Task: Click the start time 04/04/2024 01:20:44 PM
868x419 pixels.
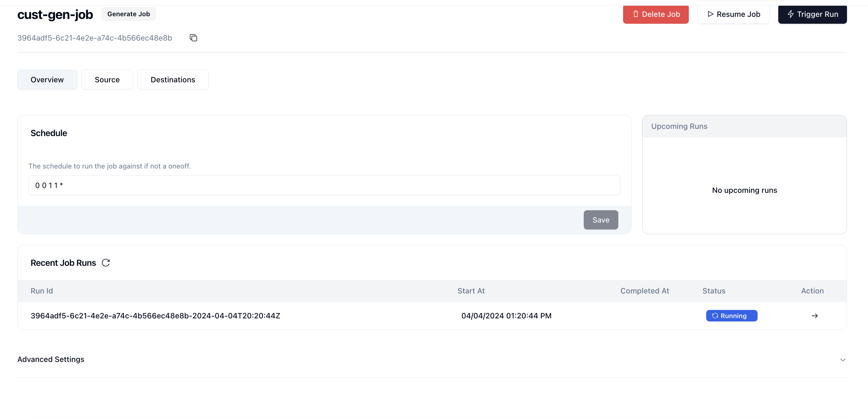Action: (x=506, y=316)
